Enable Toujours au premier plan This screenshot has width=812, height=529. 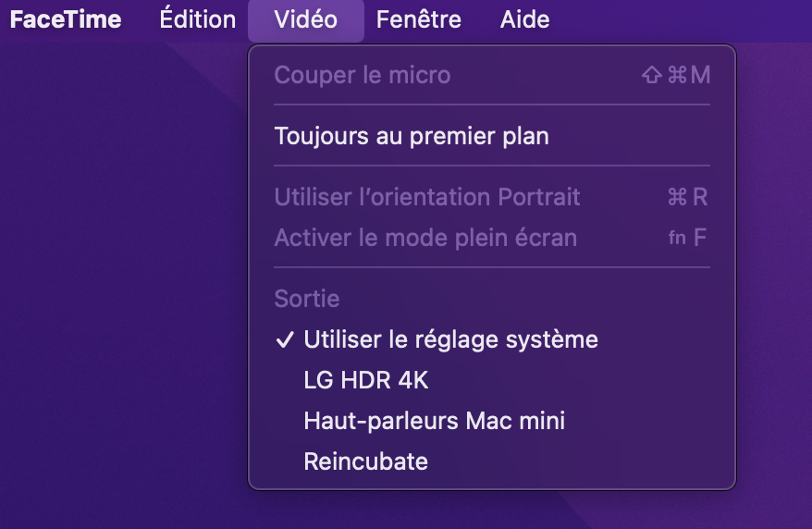click(412, 137)
